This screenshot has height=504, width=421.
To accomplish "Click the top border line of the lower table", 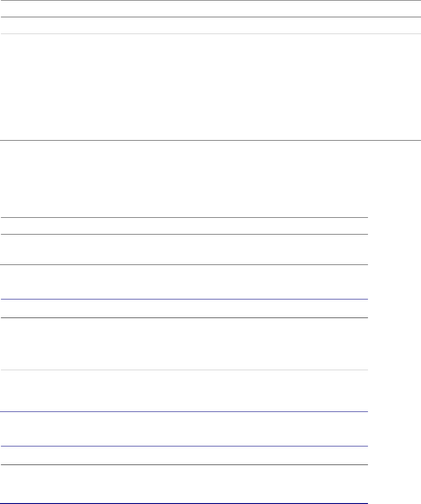I will pos(184,218).
